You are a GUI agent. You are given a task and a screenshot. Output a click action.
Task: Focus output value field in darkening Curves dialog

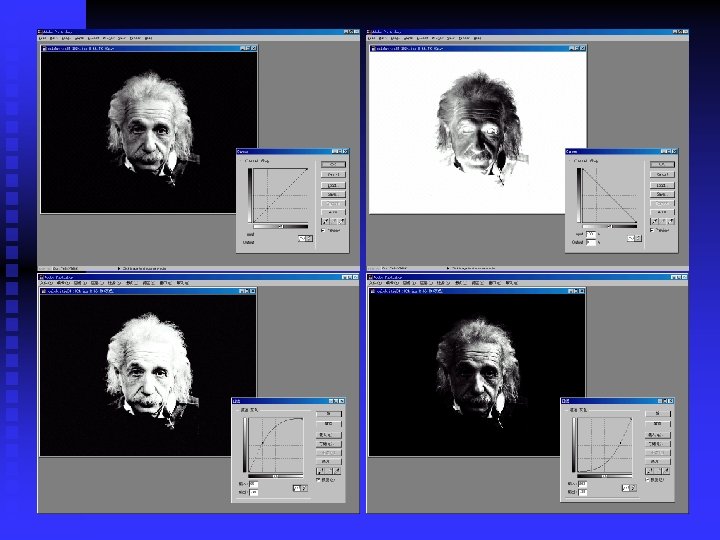[x=583, y=492]
